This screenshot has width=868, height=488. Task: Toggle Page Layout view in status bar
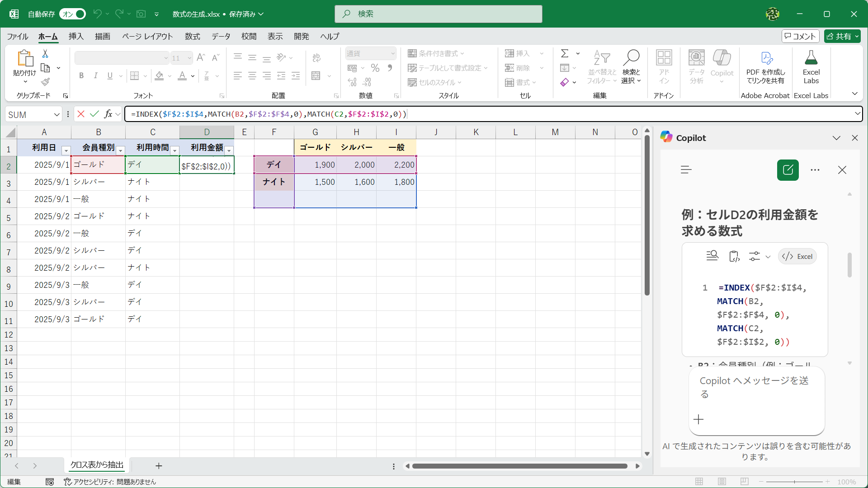click(x=722, y=482)
